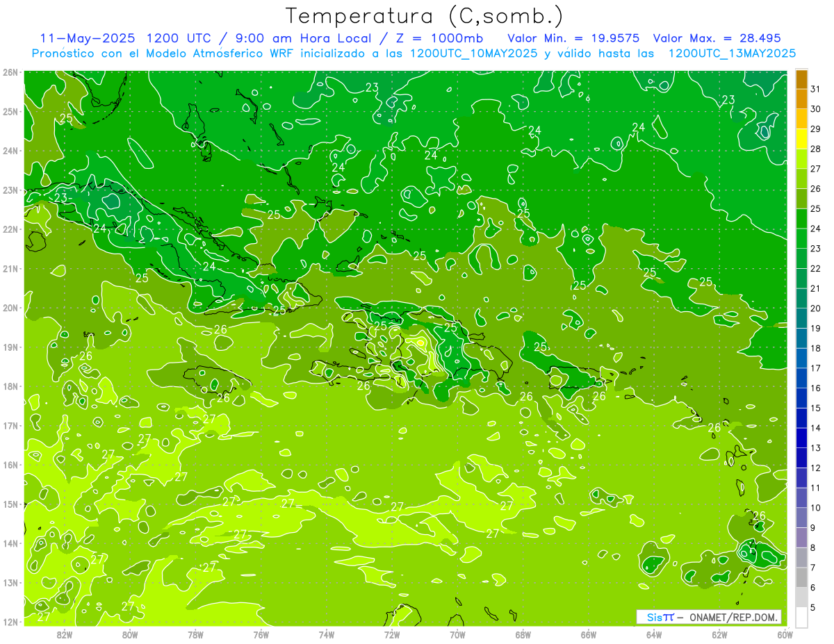Click the '12N' latitude axis label
Screen dimensions: 834x644
point(10,622)
